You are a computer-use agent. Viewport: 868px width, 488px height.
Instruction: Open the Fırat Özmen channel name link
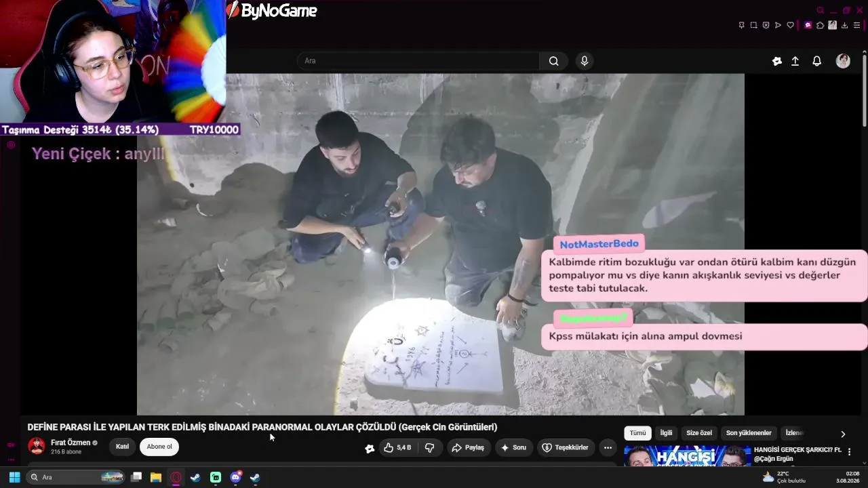[71, 443]
